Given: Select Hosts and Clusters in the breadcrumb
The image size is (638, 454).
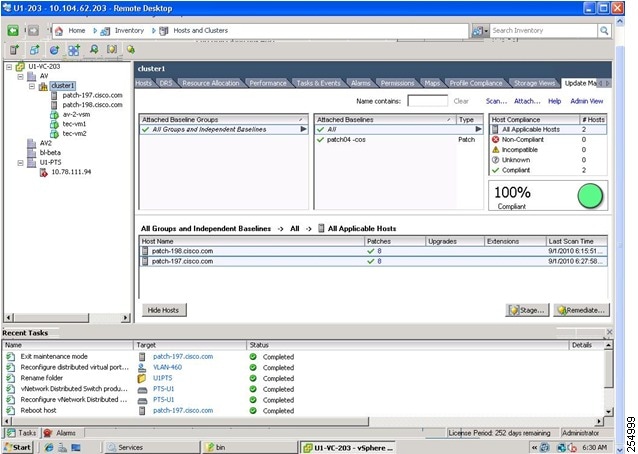Looking at the screenshot, I should coord(200,31).
